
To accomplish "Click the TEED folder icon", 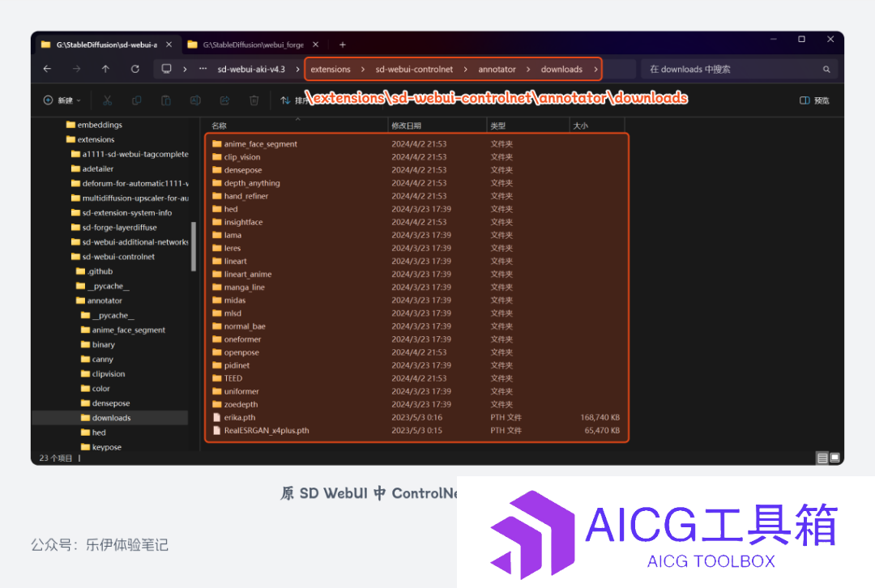I will coord(216,378).
